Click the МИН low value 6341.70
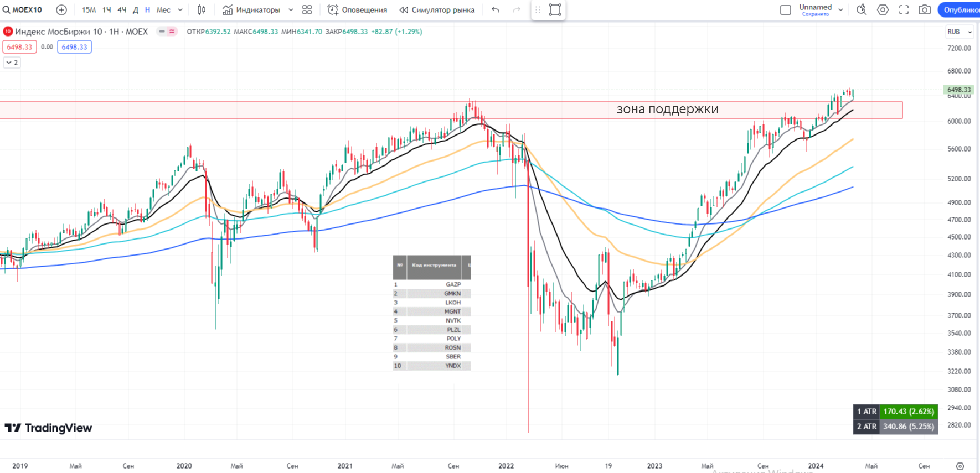 coord(310,32)
